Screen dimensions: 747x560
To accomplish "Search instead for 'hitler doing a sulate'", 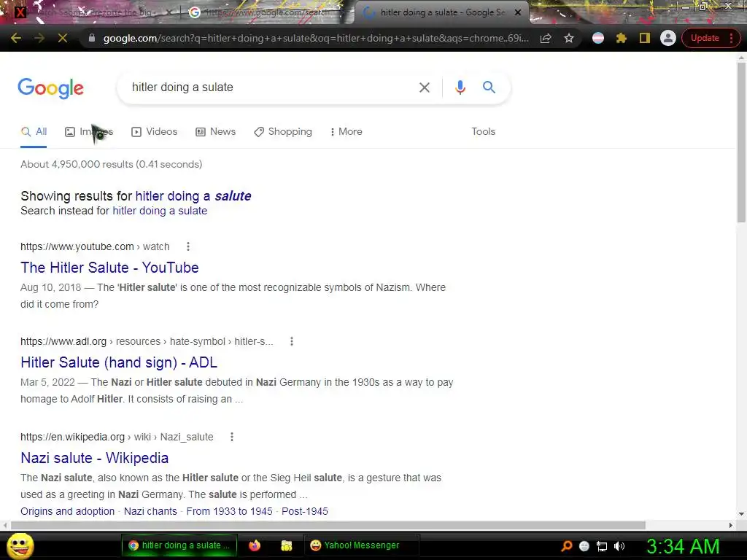I will [x=160, y=211].
